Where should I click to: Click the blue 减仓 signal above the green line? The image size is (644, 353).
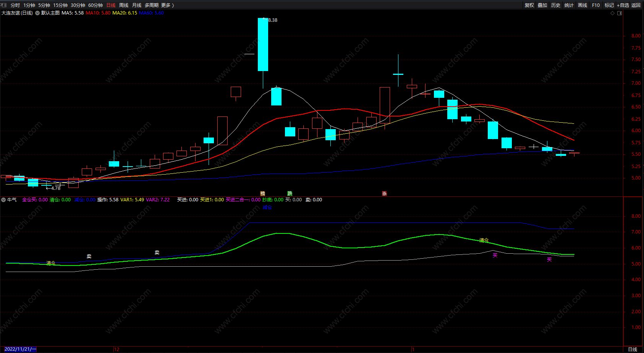(x=267, y=207)
